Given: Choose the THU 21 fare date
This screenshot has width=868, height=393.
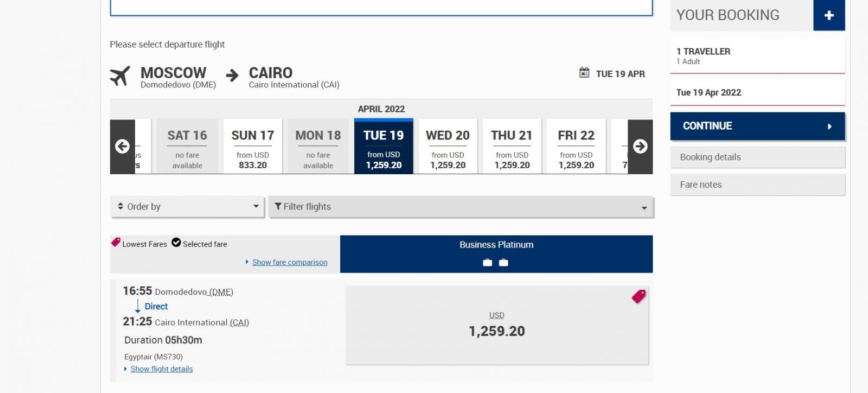Looking at the screenshot, I should tap(512, 147).
